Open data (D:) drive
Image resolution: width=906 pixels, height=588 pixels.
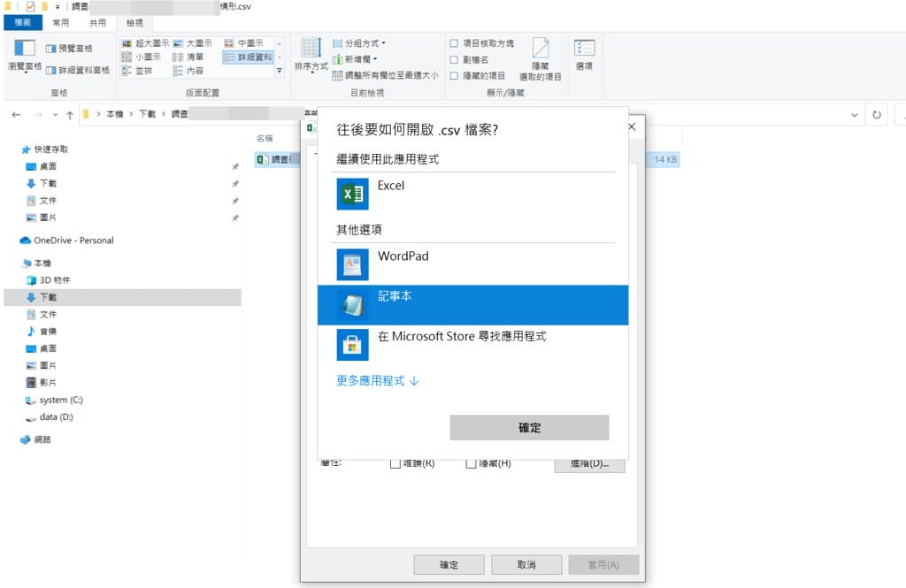tap(50, 417)
